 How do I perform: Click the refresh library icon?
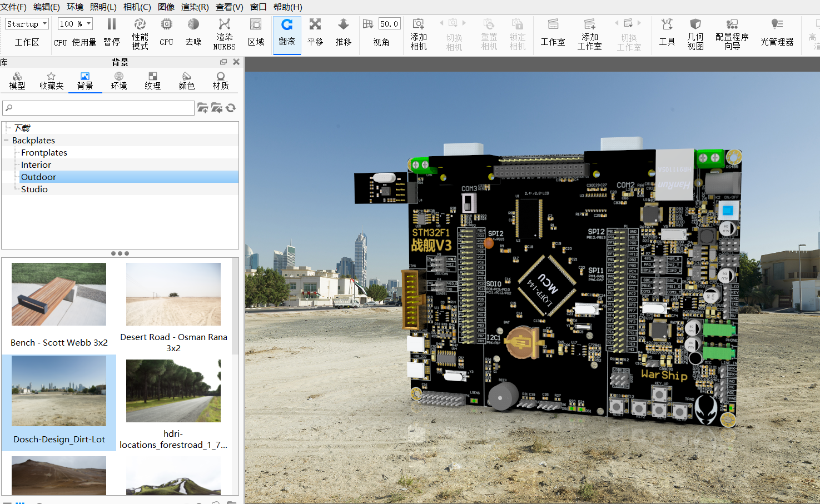[x=231, y=108]
